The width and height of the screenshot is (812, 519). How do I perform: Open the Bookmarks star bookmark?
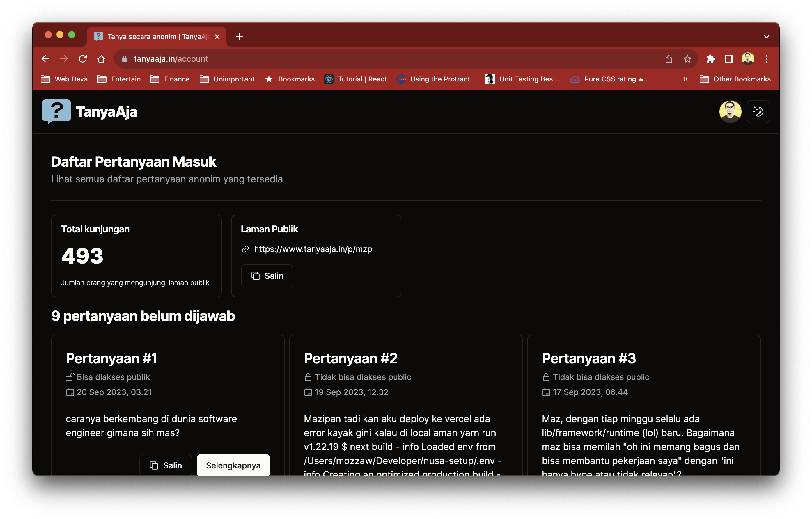click(x=290, y=79)
